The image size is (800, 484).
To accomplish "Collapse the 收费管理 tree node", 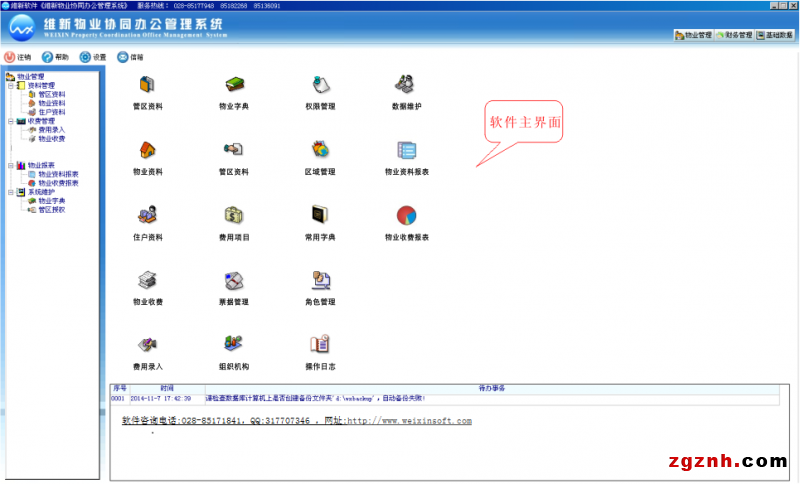I will point(10,121).
